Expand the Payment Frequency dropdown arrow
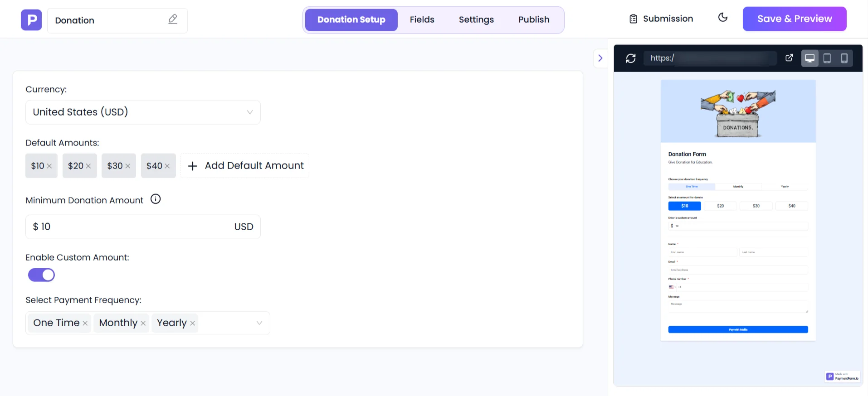Screen dimensions: 868x396 pyautogui.click(x=259, y=323)
